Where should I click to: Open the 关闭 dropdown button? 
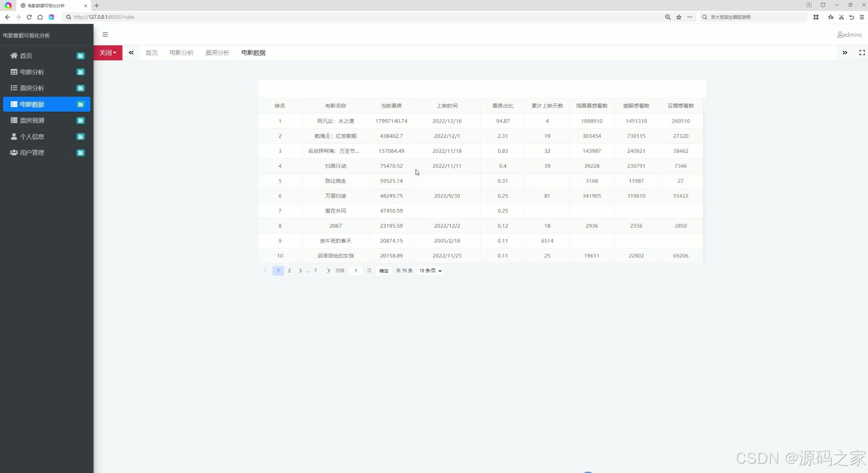tap(108, 53)
